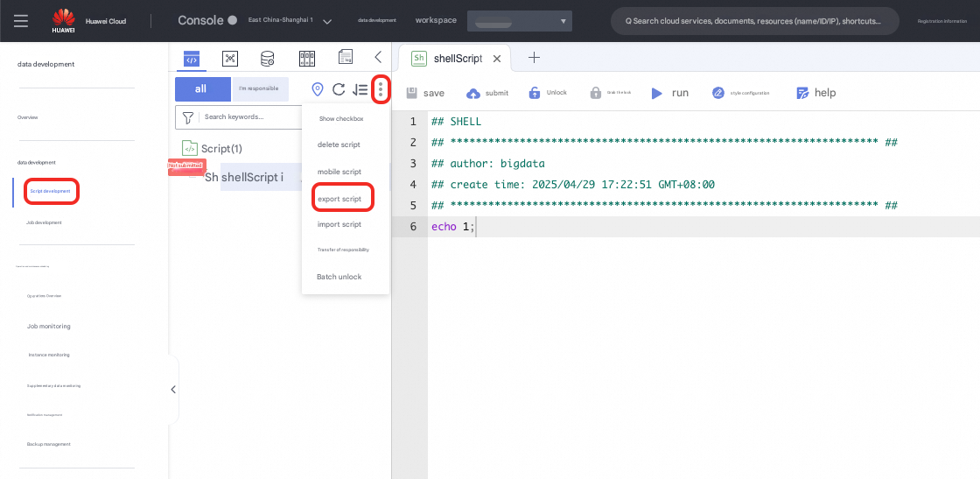The height and width of the screenshot is (479, 980).
Task: Click the filter funnel icon
Action: (187, 117)
